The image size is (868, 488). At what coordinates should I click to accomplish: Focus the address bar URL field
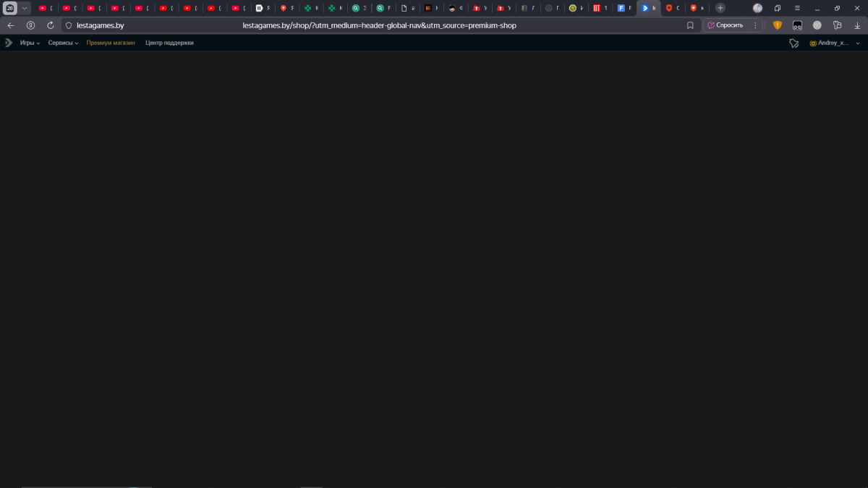click(x=379, y=25)
